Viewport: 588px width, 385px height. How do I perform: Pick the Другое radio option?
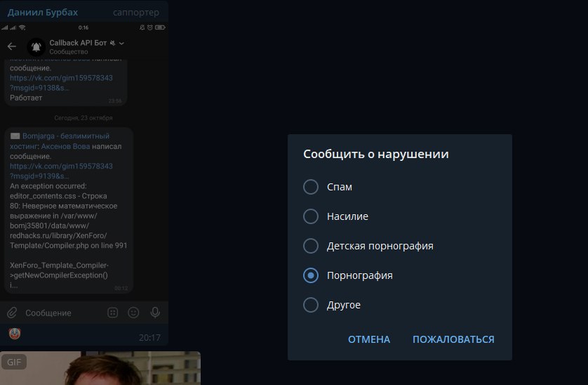pos(311,305)
